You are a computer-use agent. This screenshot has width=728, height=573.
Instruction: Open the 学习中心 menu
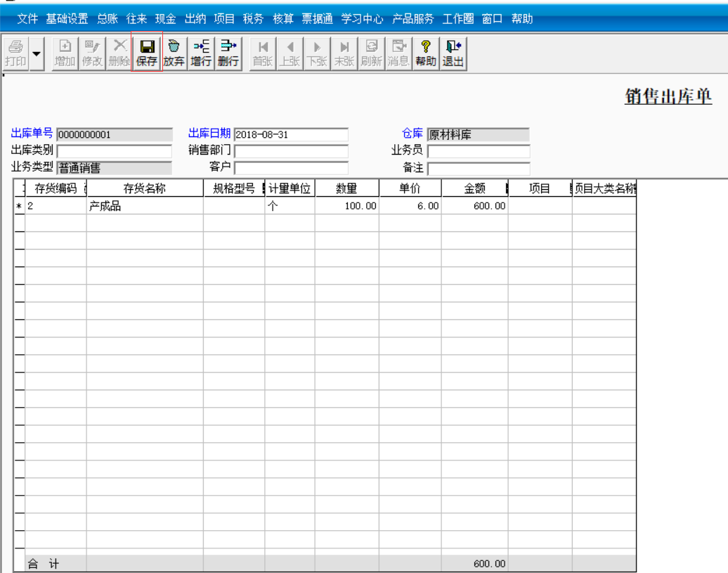tap(362, 19)
